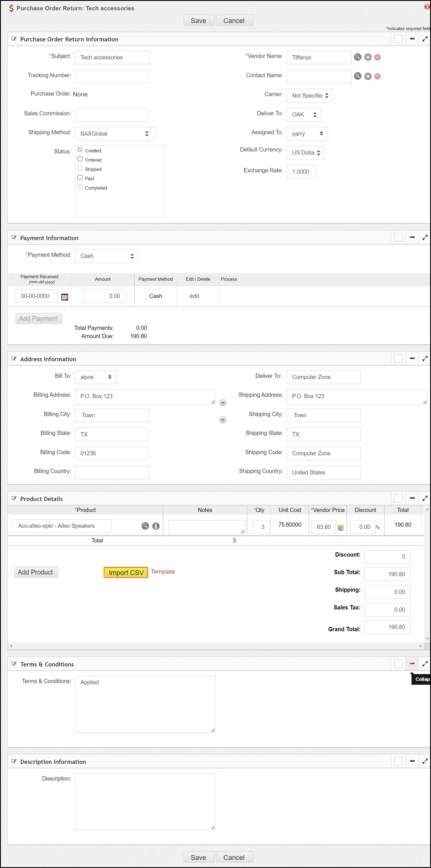Viewport: 431px width, 868px height.
Task: Click the payment edit link
Action: pos(194,296)
